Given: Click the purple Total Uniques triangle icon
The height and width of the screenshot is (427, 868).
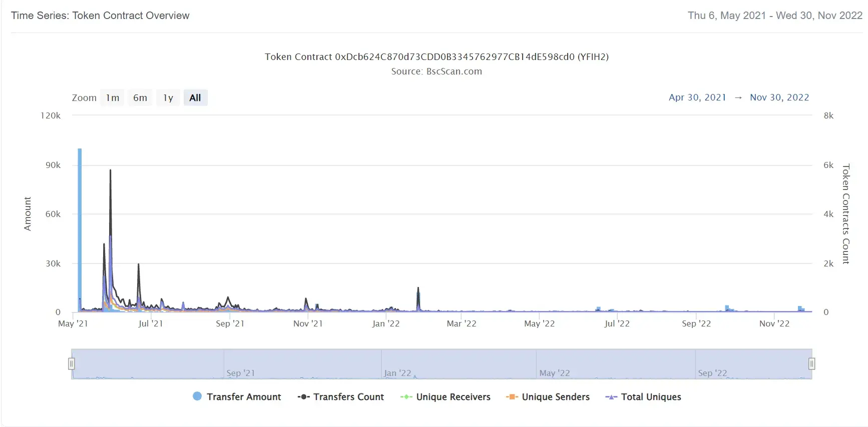Looking at the screenshot, I should point(611,396).
